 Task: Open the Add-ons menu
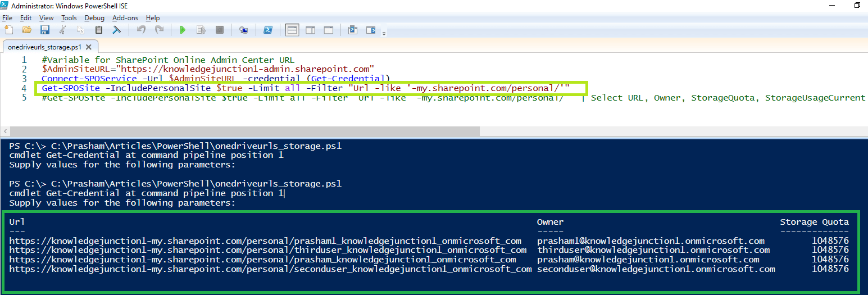125,18
